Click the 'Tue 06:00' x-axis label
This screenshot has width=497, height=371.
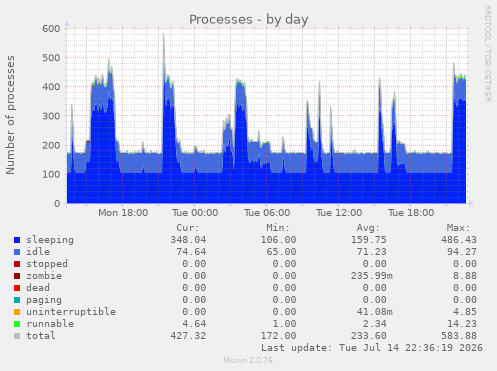point(267,213)
